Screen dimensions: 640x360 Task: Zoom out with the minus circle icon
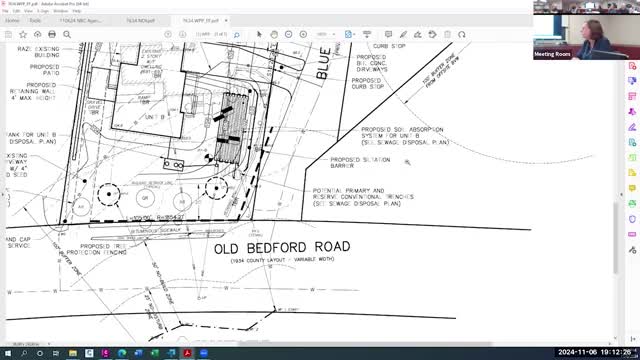tap(289, 35)
